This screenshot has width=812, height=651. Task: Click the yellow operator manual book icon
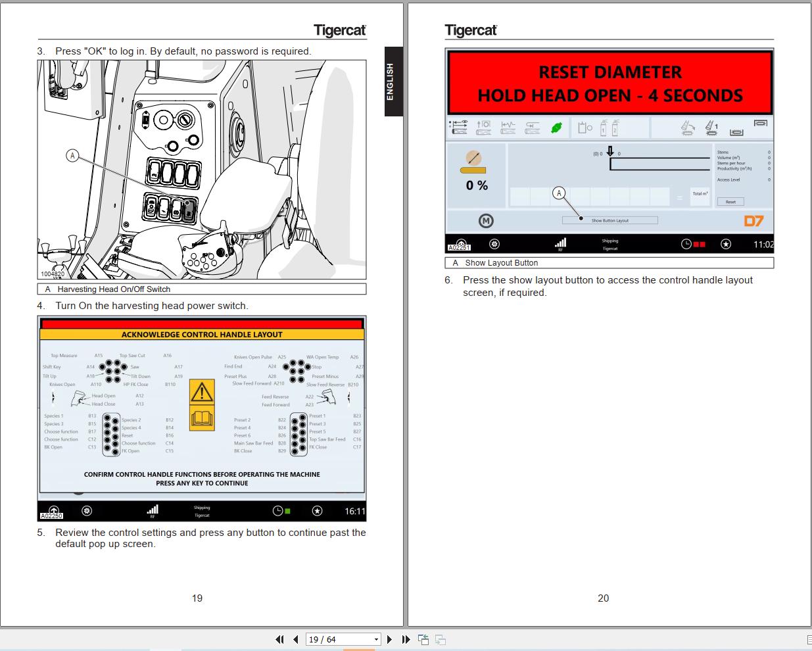point(202,418)
